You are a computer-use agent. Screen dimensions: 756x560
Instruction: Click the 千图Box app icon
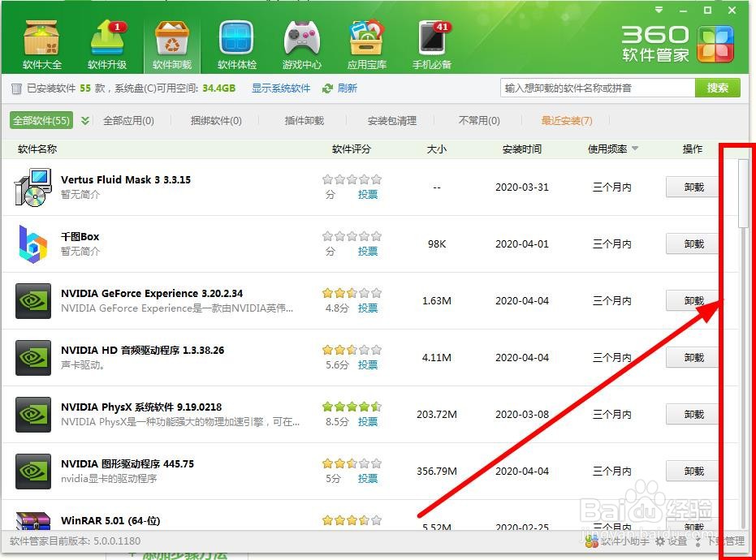(32, 243)
